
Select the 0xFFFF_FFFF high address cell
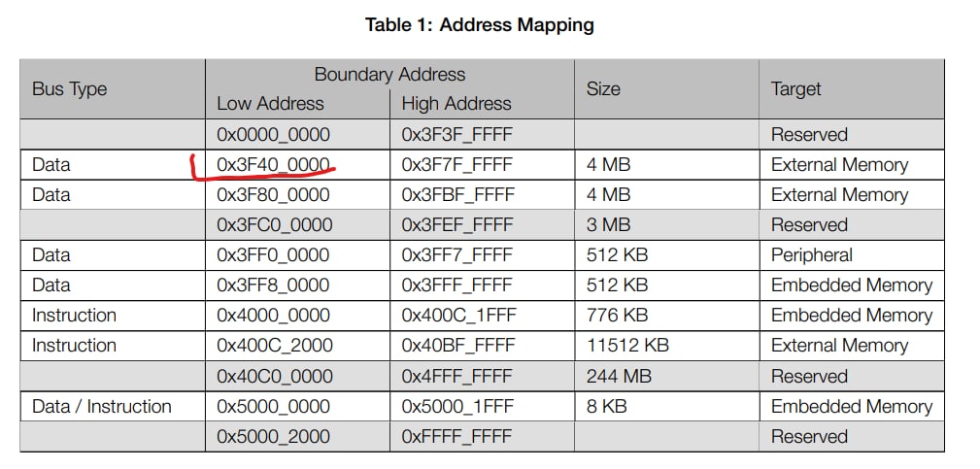click(x=456, y=437)
